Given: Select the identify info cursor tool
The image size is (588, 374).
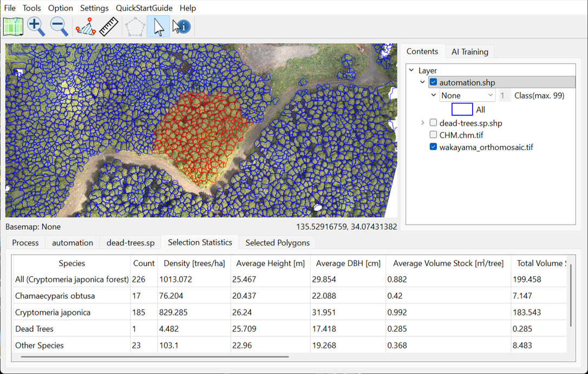Looking at the screenshot, I should pyautogui.click(x=181, y=27).
